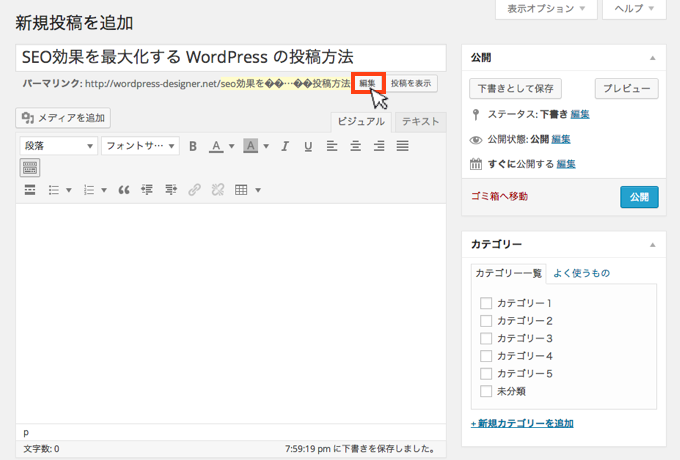Check カテゴリー1 checkbox

coord(486,303)
